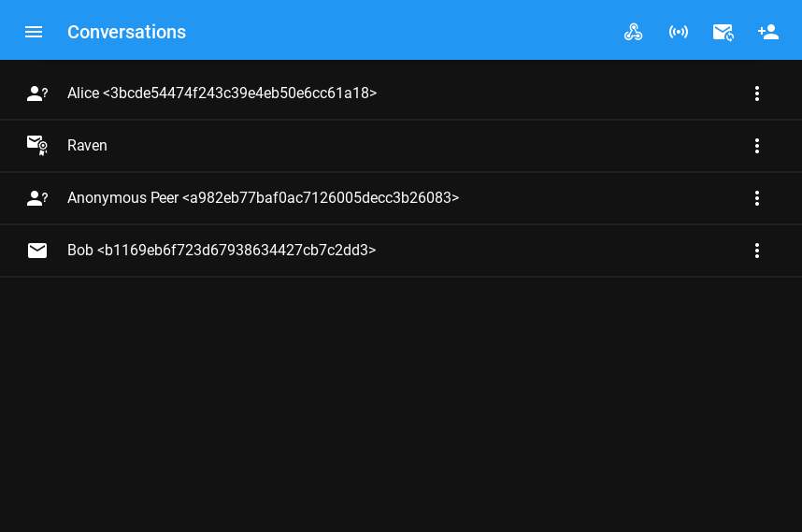Click the mail sync icon

723,32
